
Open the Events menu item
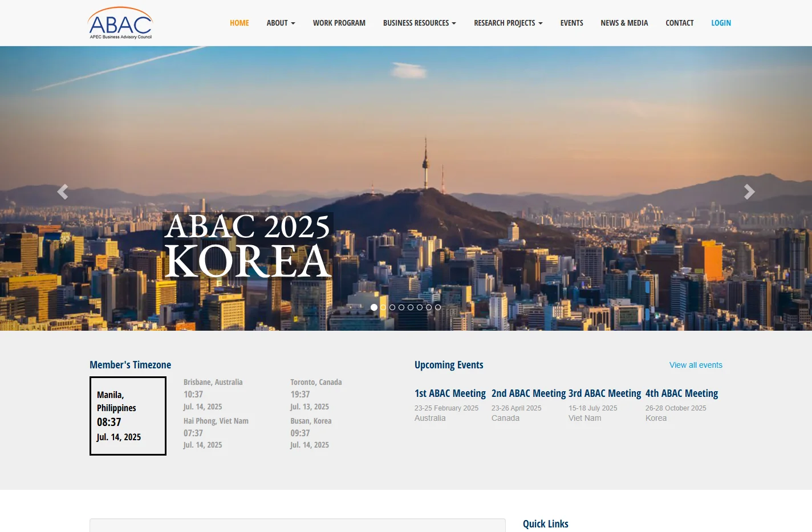[571, 23]
